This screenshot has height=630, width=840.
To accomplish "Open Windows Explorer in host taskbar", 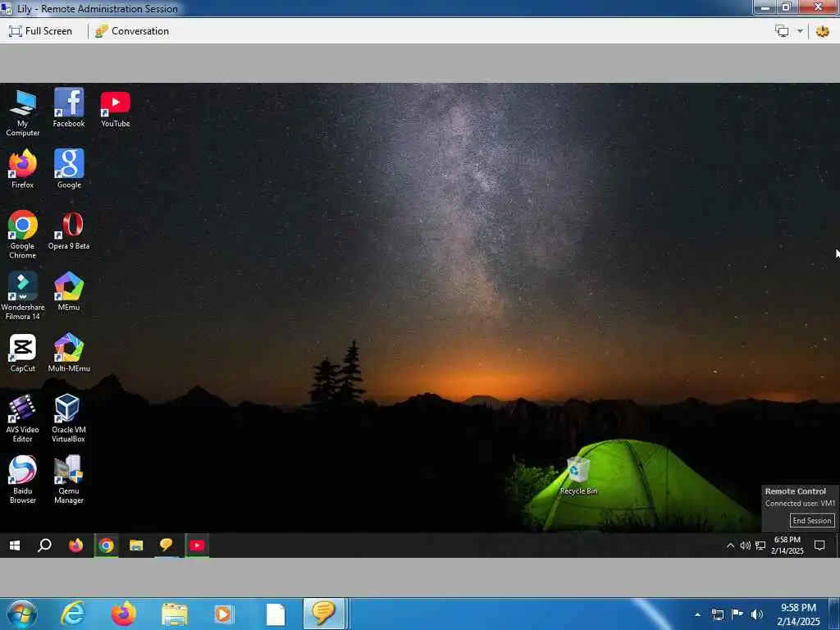I will pos(175,614).
